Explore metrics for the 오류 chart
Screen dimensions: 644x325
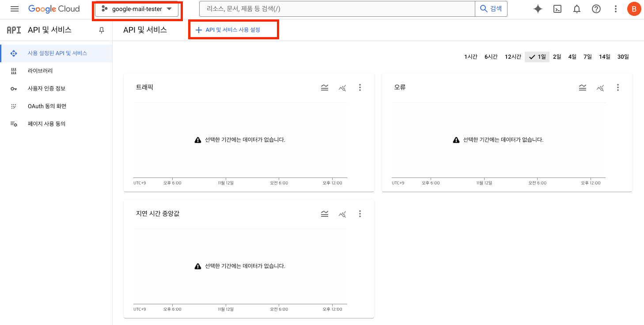(x=600, y=87)
